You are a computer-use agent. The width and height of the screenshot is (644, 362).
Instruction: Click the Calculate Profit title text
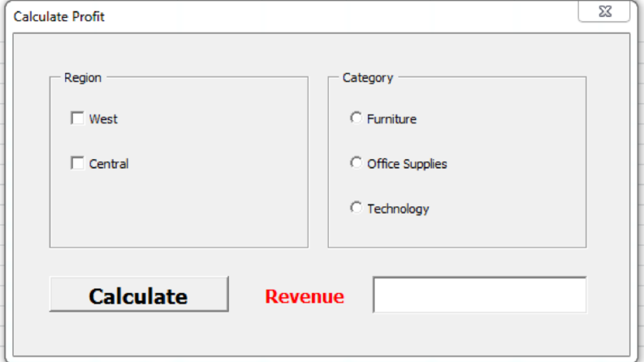[58, 17]
